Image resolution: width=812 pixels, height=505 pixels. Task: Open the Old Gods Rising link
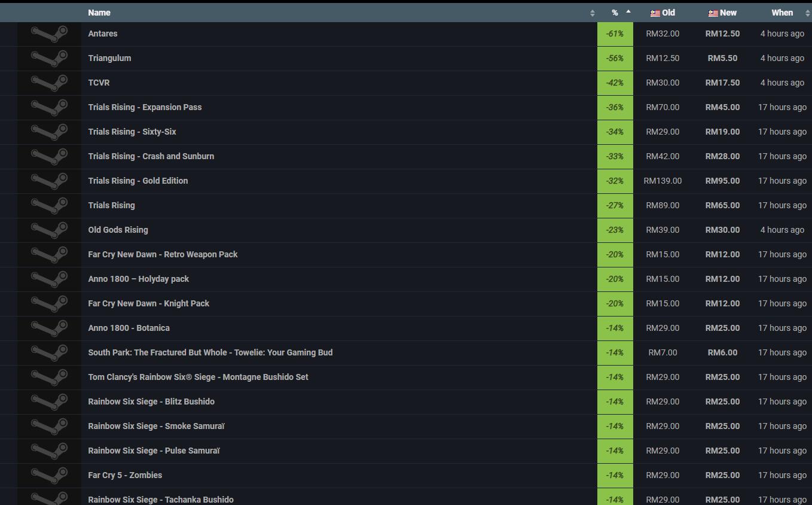118,230
